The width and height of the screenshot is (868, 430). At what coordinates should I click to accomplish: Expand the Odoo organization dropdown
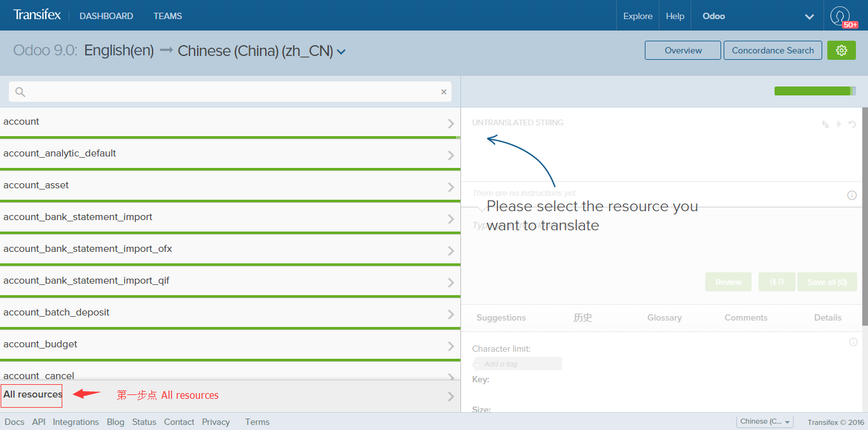coord(809,17)
